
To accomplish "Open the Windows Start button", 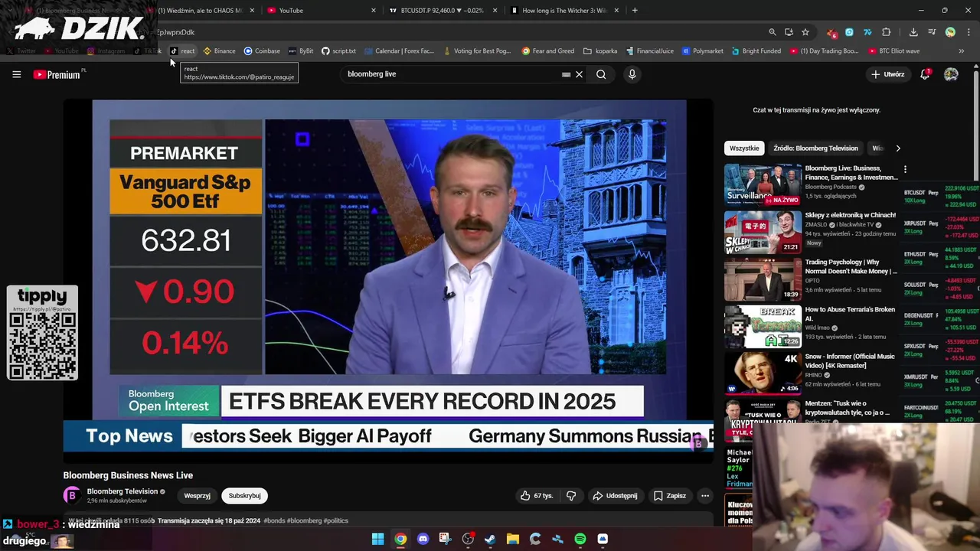I will (x=377, y=539).
